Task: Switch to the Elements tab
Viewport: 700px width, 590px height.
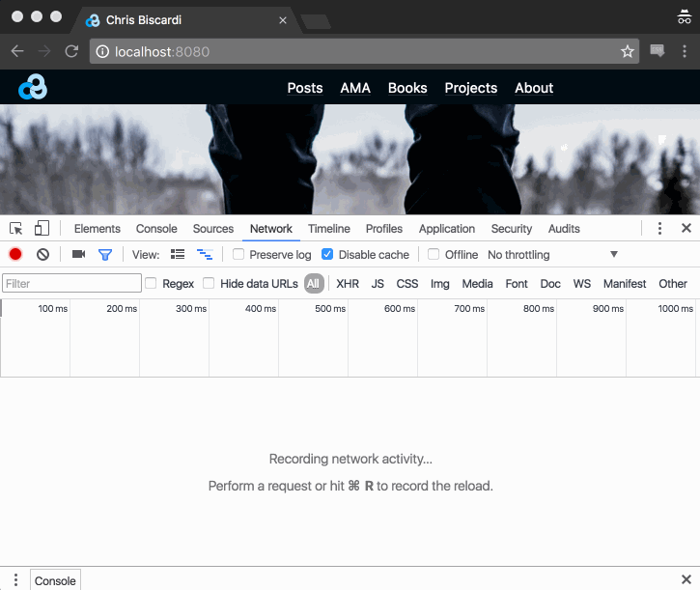Action: tap(98, 229)
